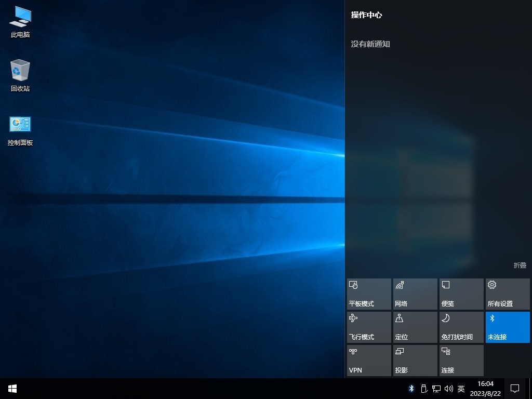Screen dimensions: 532x399
Task: Click the 16:04 clock and date
Action: point(485,389)
